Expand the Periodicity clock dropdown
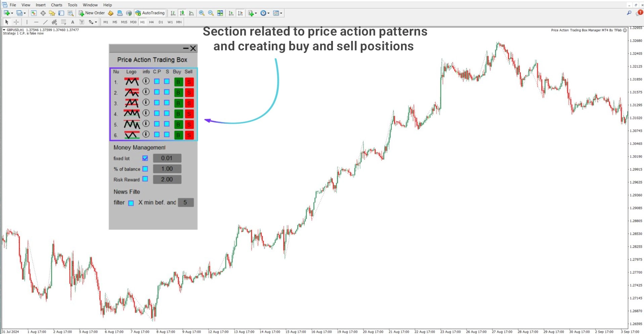The image size is (644, 334). 268,13
